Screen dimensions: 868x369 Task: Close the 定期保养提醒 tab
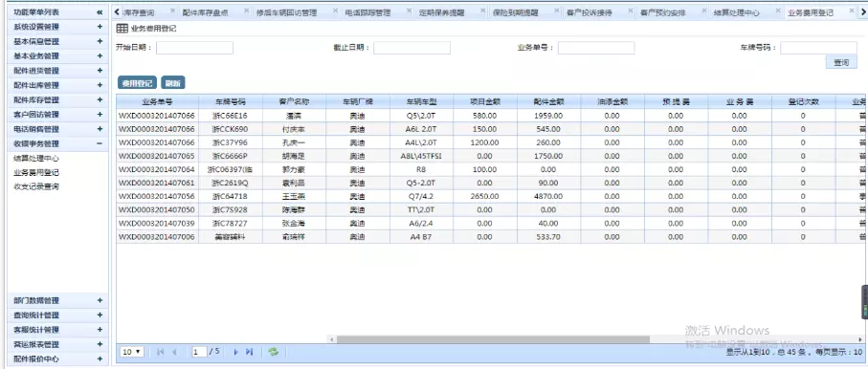tap(482, 11)
